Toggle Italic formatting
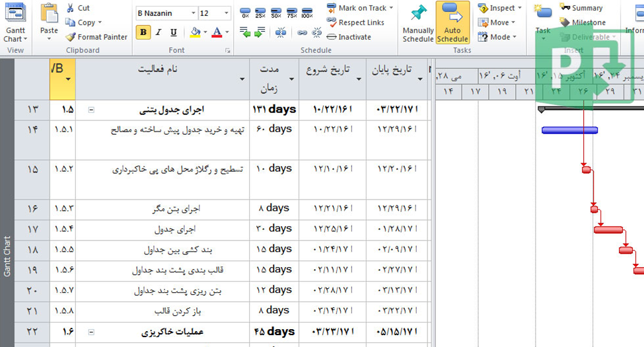644x347 pixels. coord(159,32)
